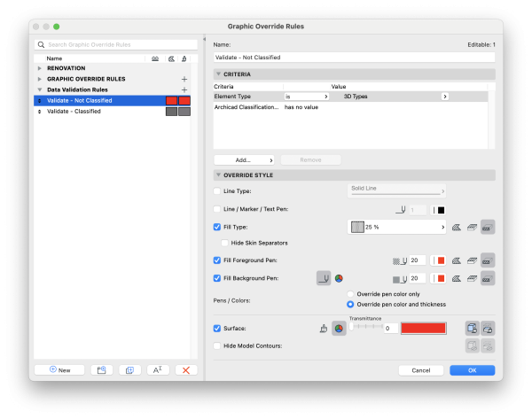Click the pen button beside Fill Background Pen
This screenshot has height=419, width=532.
tap(324, 278)
